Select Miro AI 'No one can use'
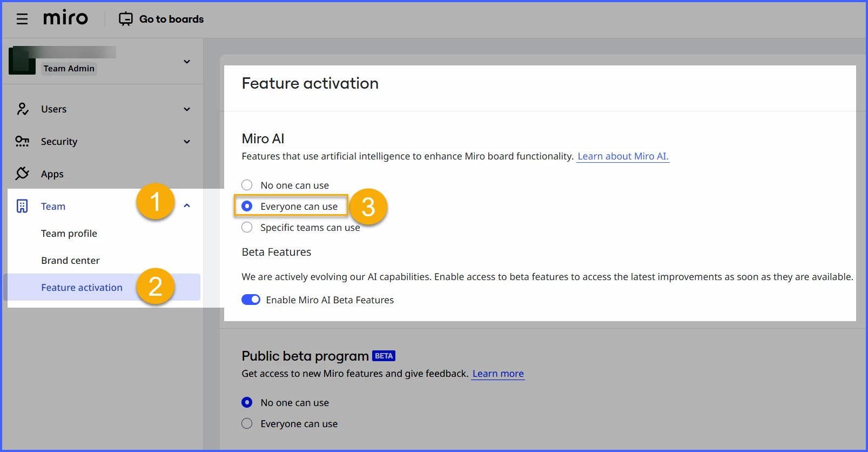 coord(247,185)
